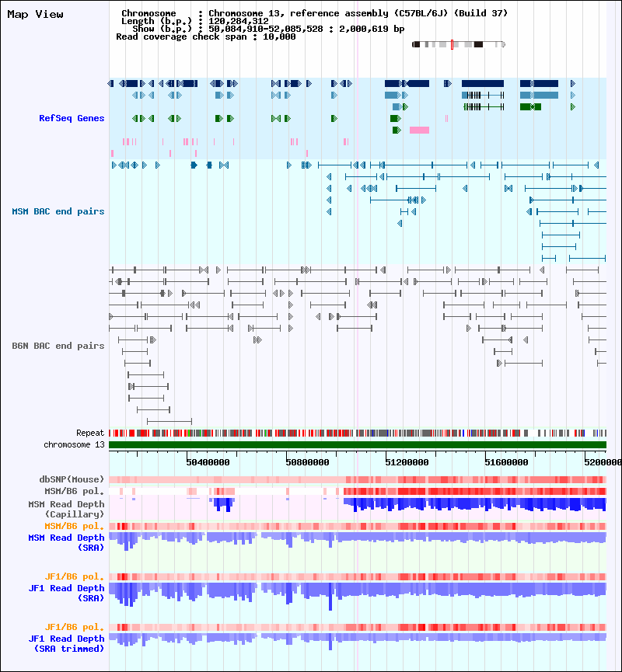Screen dimensions: 622x672
Task: Click the MSM Read Depth (SRA) histogram
Action: click(358, 541)
